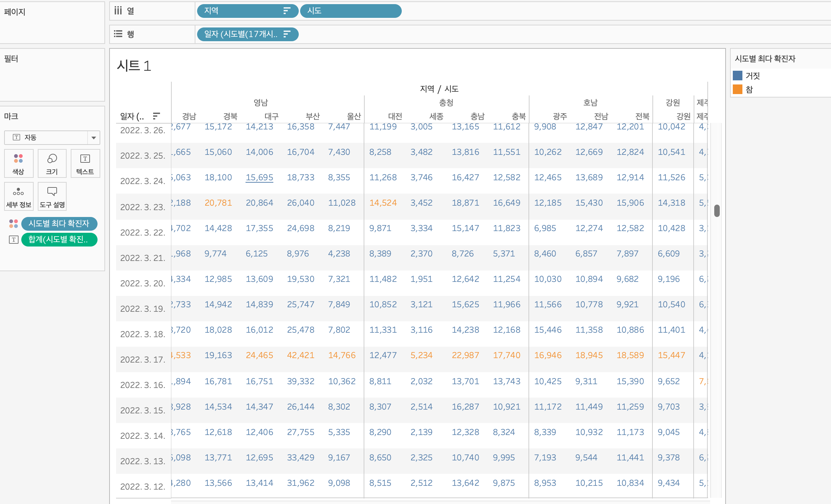Click the 광주 column header
This screenshot has width=831, height=504.
coord(560,116)
